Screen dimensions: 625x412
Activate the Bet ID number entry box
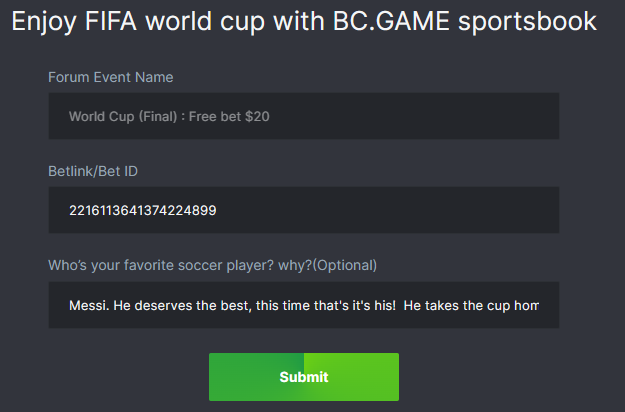pos(303,210)
